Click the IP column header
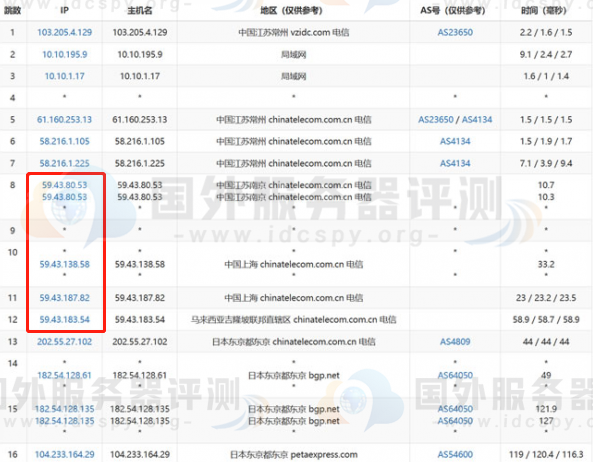The width and height of the screenshot is (593, 462). point(65,11)
